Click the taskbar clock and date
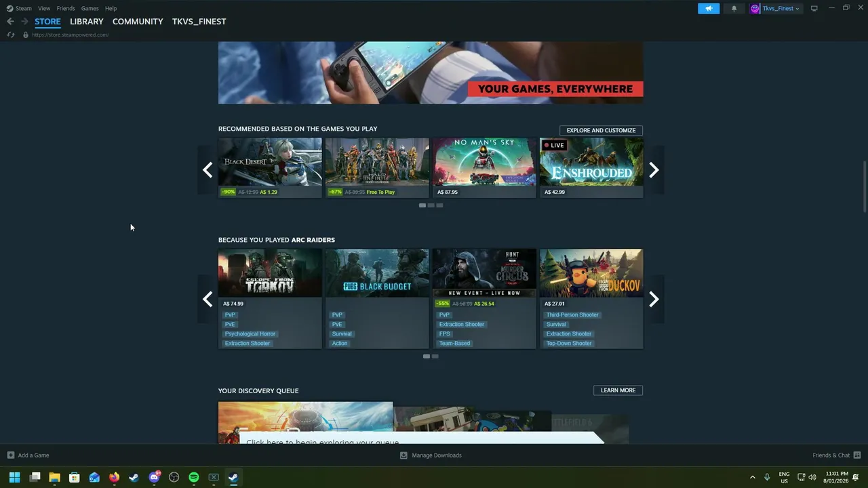The height and width of the screenshot is (488, 868). pyautogui.click(x=837, y=477)
